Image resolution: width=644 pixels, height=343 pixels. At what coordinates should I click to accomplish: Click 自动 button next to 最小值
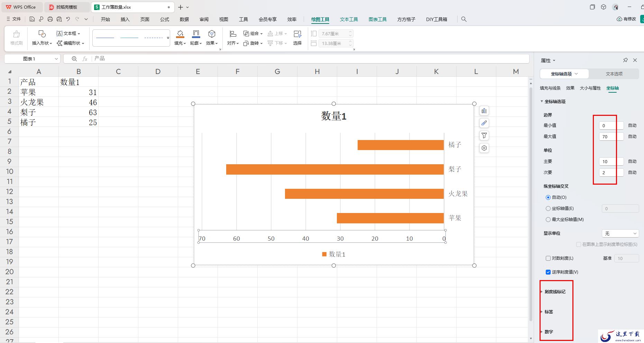(632, 126)
